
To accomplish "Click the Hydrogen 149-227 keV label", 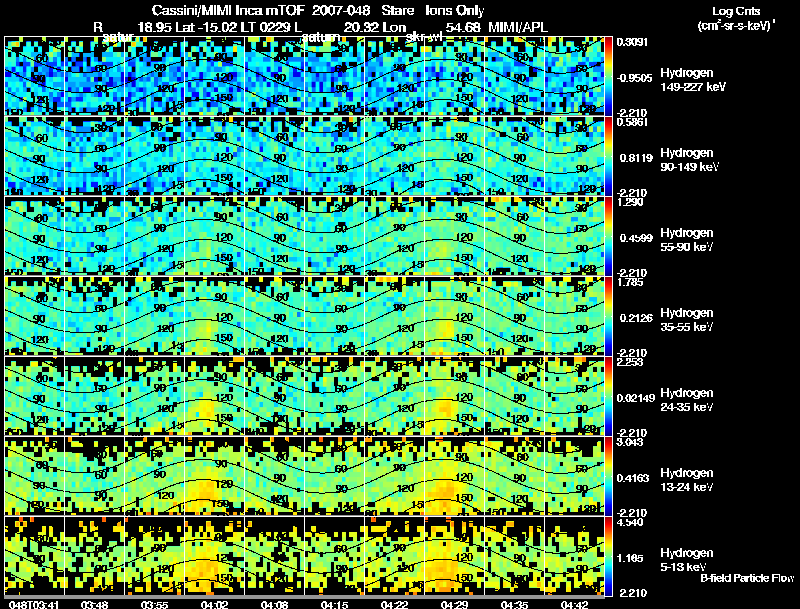I will [693, 80].
